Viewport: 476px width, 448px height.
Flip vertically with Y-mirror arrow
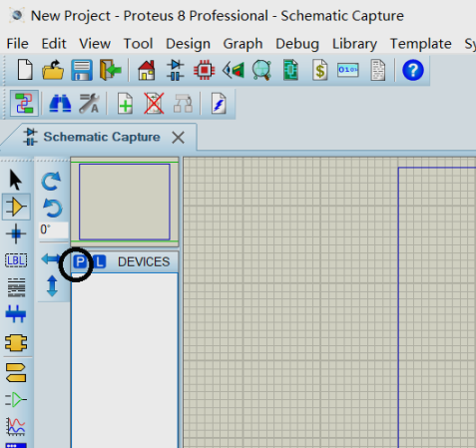click(x=52, y=286)
